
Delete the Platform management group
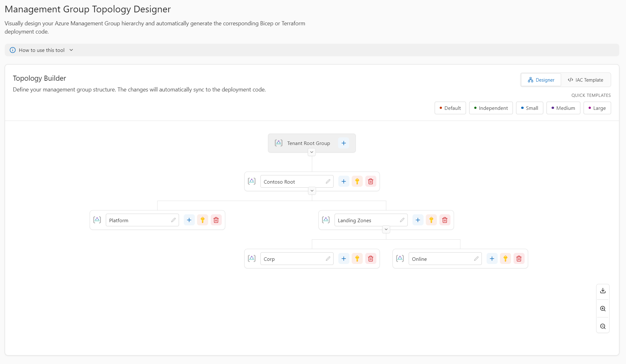coord(216,220)
